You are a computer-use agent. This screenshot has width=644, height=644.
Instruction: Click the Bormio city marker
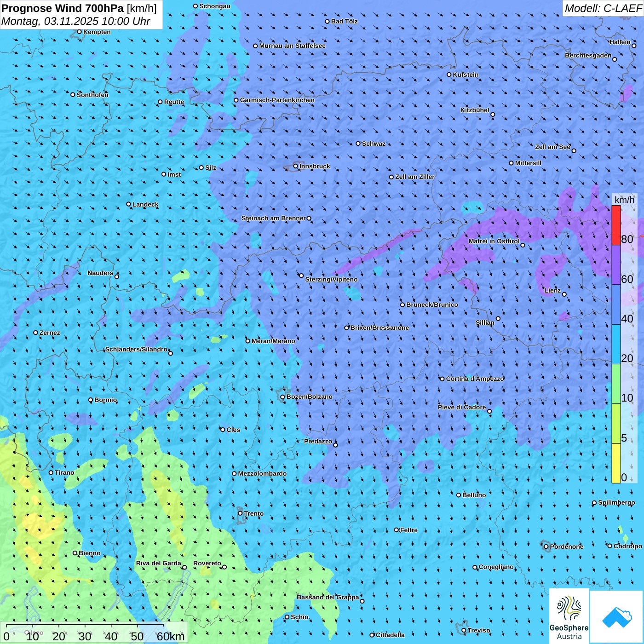point(91,400)
